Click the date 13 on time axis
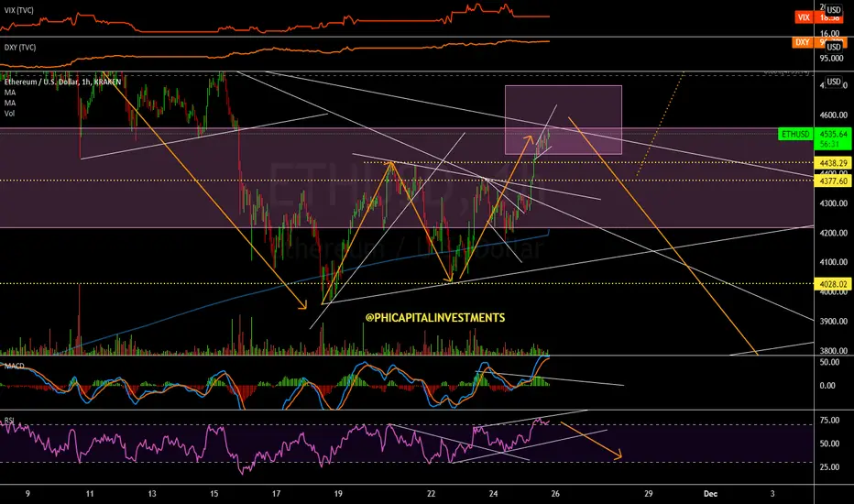This screenshot has height=504, width=854. coord(152,494)
